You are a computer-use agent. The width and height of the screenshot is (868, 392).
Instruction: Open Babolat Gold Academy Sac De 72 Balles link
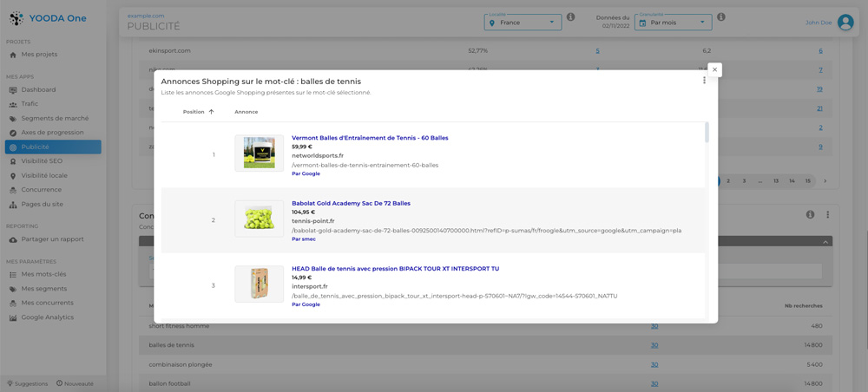tap(351, 203)
